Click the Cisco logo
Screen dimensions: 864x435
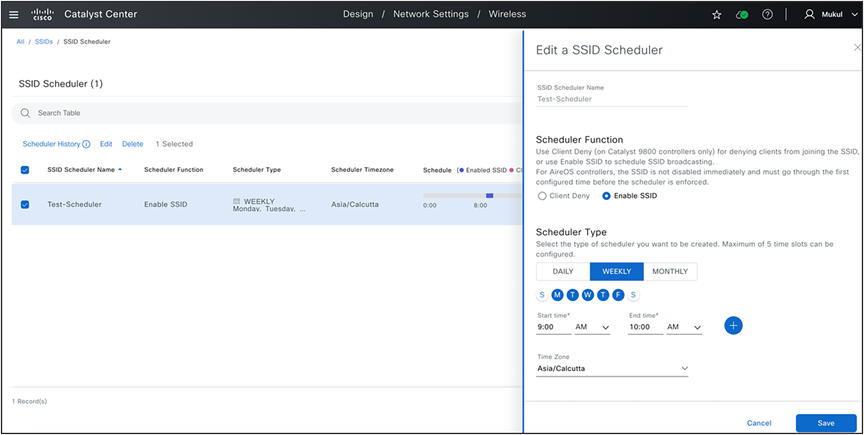[x=42, y=14]
